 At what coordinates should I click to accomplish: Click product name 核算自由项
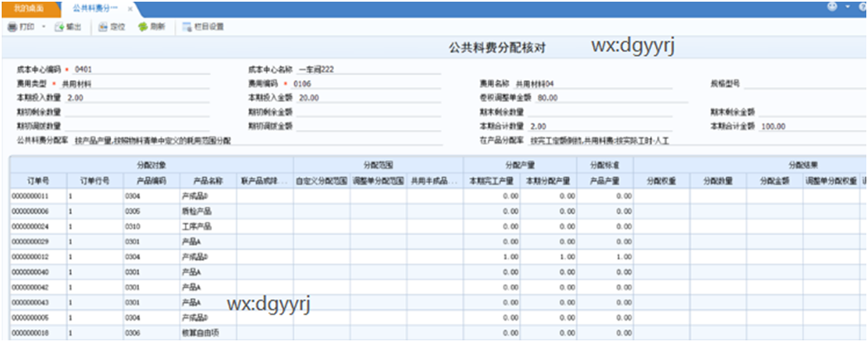[x=200, y=333]
